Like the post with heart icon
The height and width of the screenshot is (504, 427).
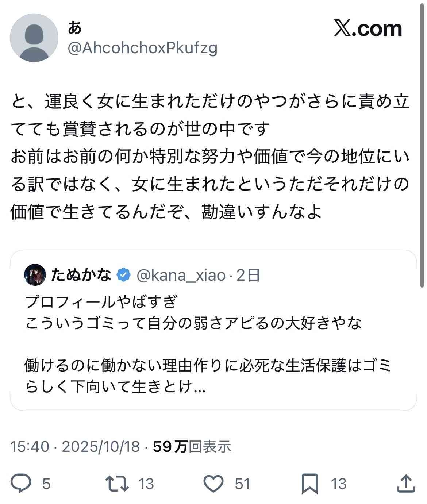(x=213, y=484)
